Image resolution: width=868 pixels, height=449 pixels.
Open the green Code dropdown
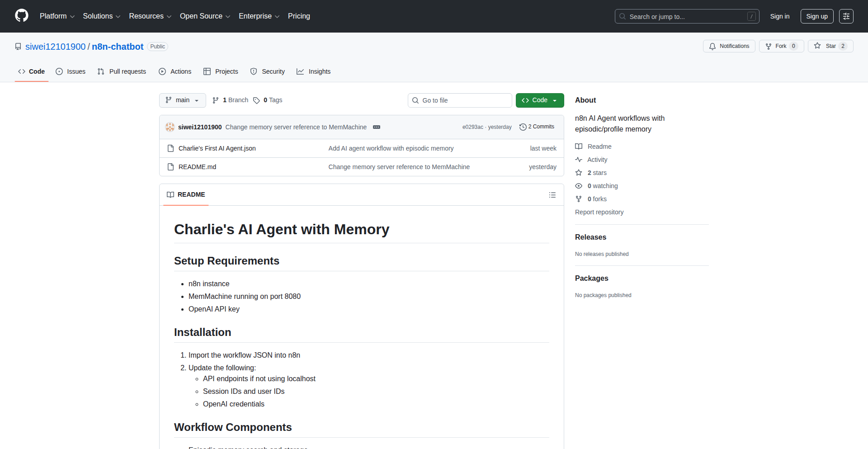coord(539,100)
